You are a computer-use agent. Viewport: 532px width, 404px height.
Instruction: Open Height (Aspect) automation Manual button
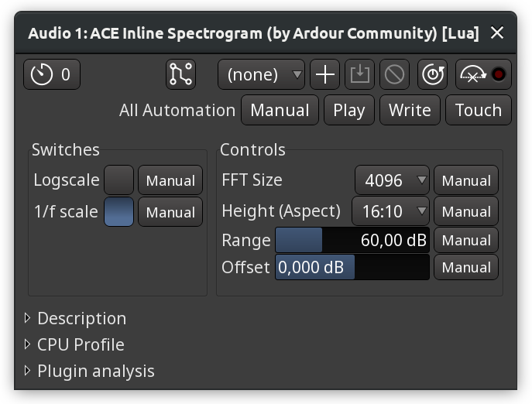coord(466,211)
